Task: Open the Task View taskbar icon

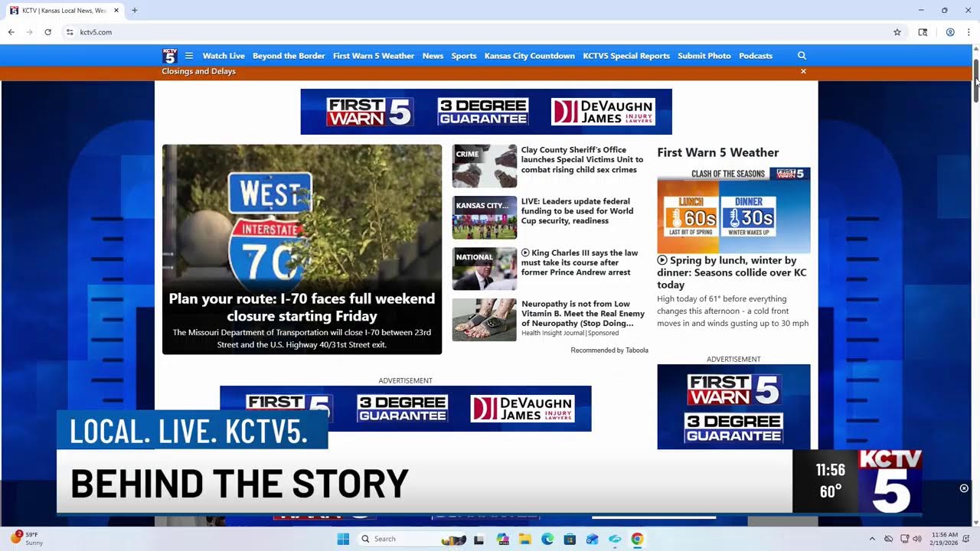Action: tap(479, 539)
